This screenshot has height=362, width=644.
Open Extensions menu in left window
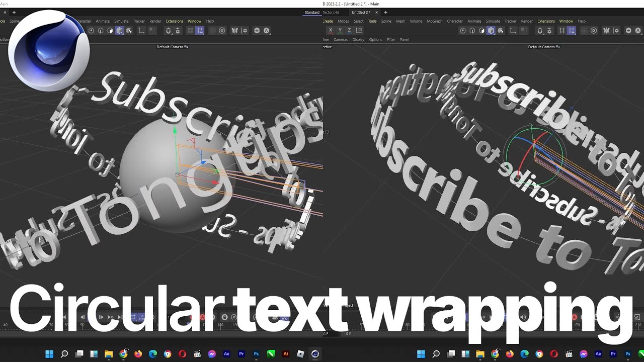point(175,21)
